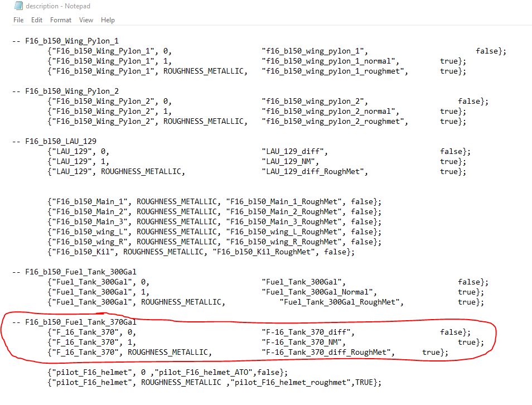Click the comment line '-- F16_bl50_Fuel_Tank_300Gal'
The height and width of the screenshot is (405, 532).
click(x=74, y=272)
